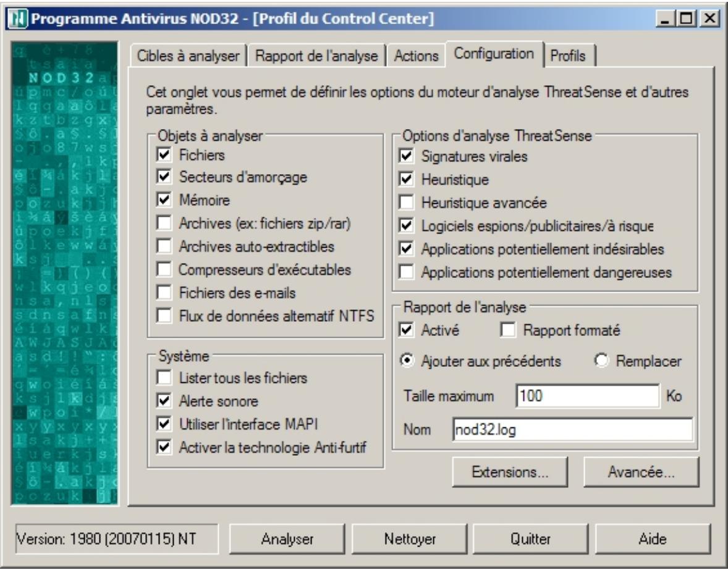The image size is (728, 570).
Task: Click the Quitter button
Action: click(x=531, y=539)
